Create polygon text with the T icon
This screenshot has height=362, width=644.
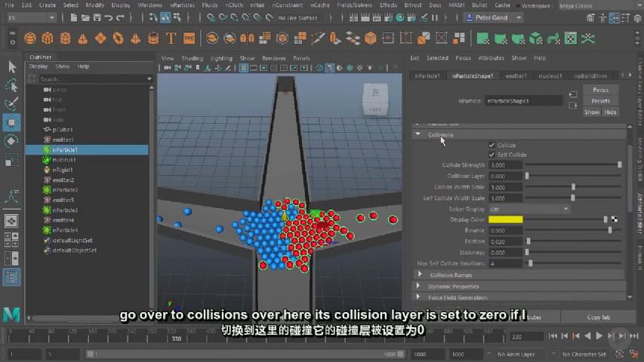pos(171,38)
